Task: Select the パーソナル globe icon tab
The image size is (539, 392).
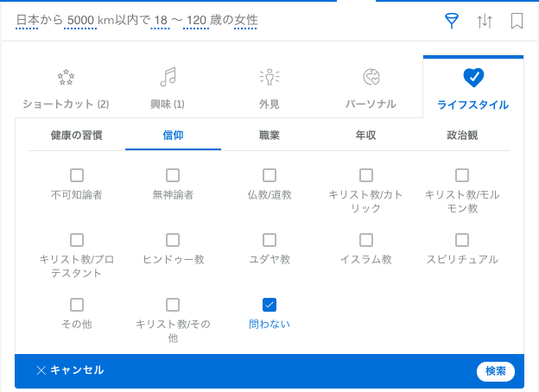Action: coord(371,86)
